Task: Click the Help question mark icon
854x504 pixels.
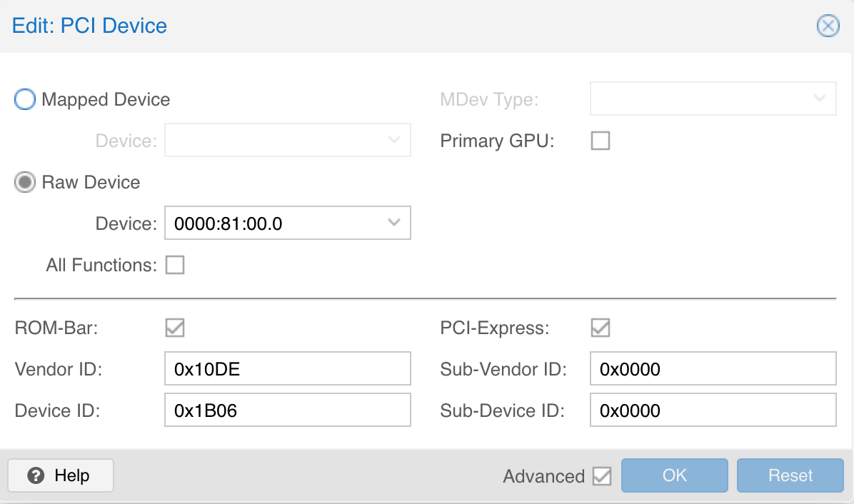Action: coord(36,475)
